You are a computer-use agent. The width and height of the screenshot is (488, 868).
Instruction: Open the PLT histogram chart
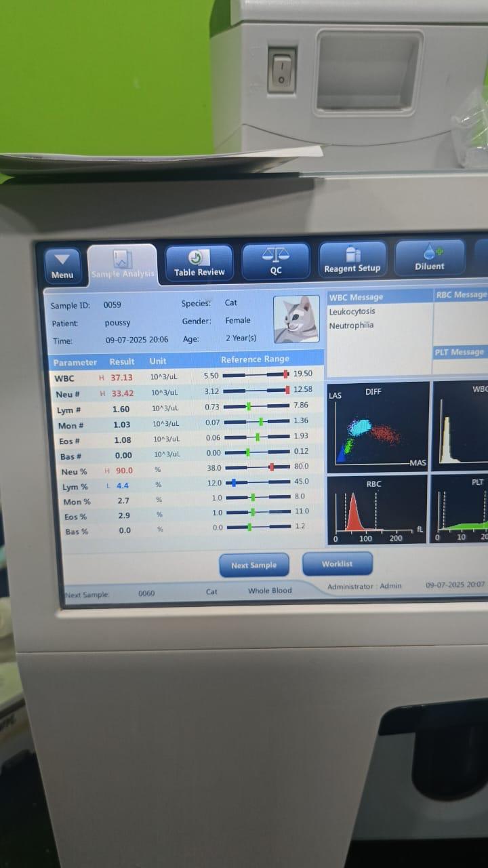[x=462, y=509]
